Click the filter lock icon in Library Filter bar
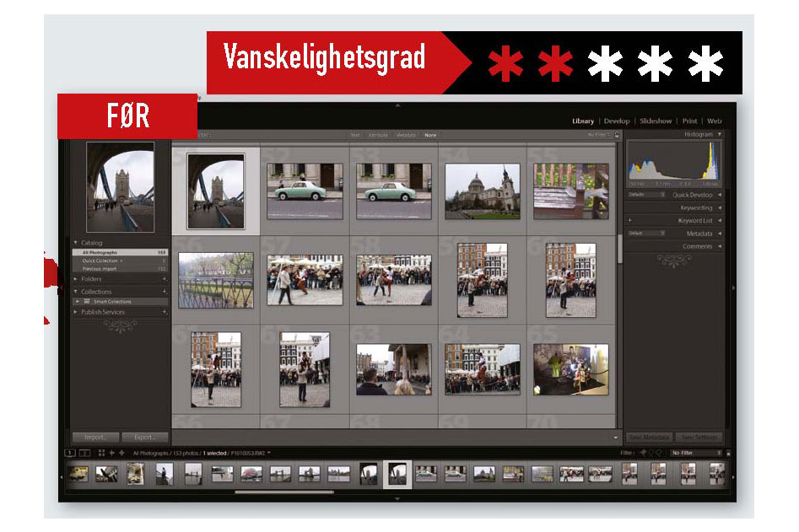 [x=618, y=135]
